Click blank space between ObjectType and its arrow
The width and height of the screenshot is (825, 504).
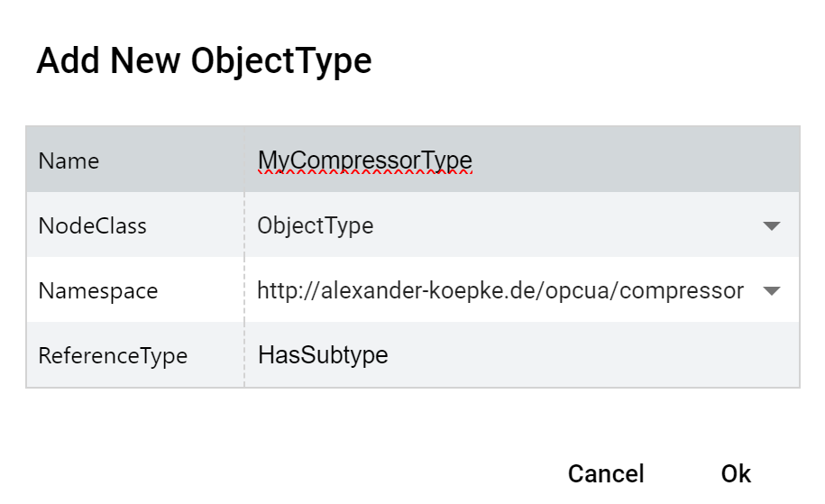567,226
